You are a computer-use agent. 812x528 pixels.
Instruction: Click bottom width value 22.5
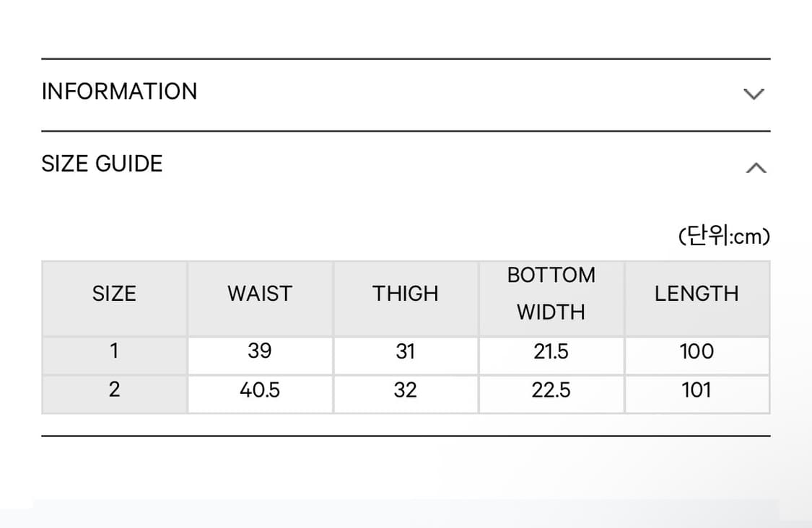551,390
